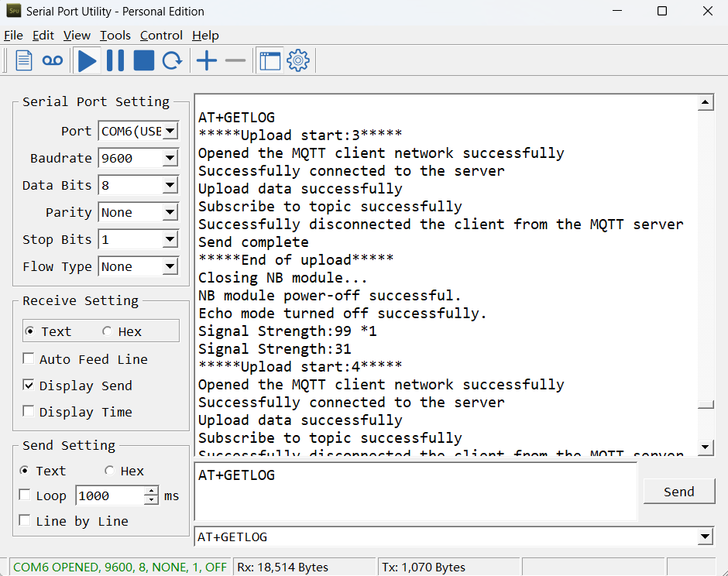Screen dimensions: 728x576
Task: Open the Control menu
Action: click(161, 36)
